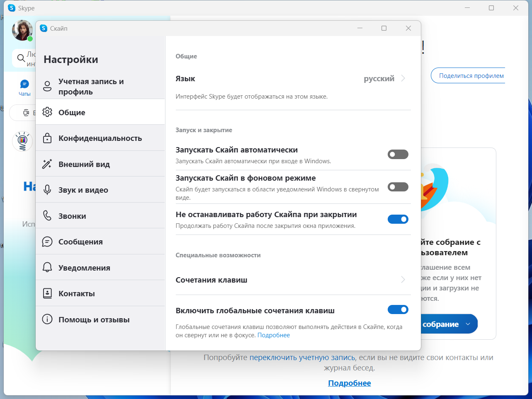Click the chat bubble icon for Сообщения
Screen dimensions: 532x399
click(47, 242)
